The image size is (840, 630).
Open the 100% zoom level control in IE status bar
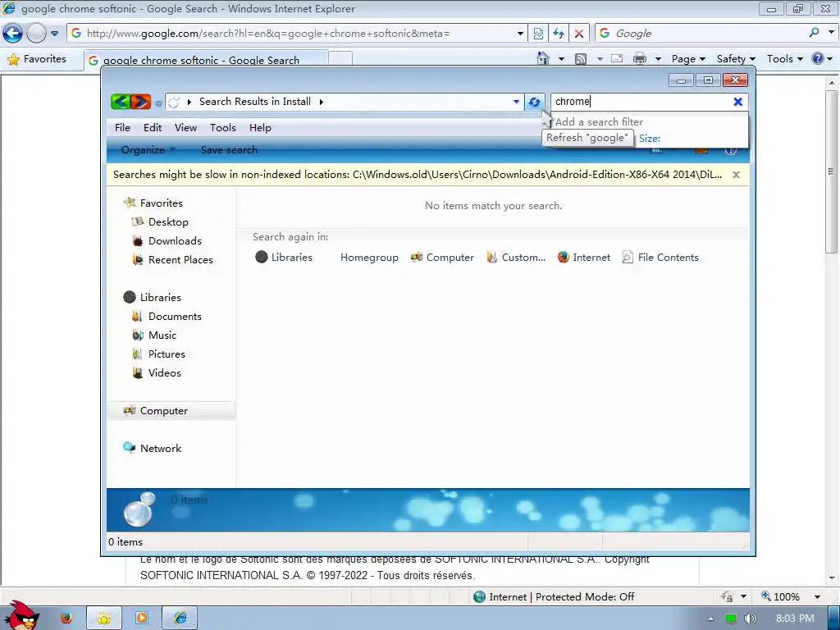point(791,596)
